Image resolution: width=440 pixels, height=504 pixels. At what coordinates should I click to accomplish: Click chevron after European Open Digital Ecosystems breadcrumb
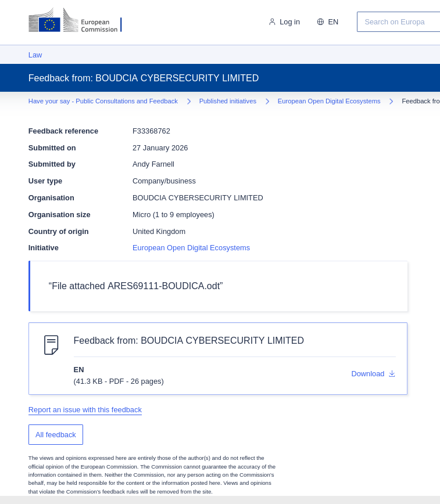point(391,101)
